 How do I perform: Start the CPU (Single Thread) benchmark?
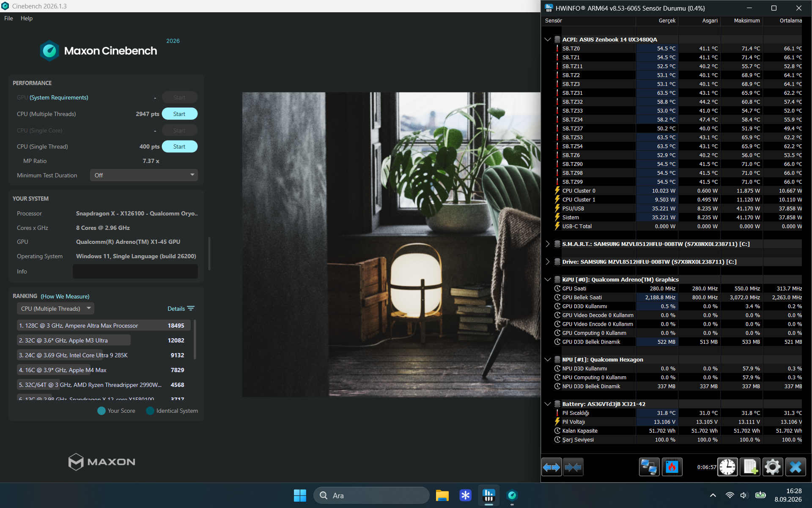[179, 146]
